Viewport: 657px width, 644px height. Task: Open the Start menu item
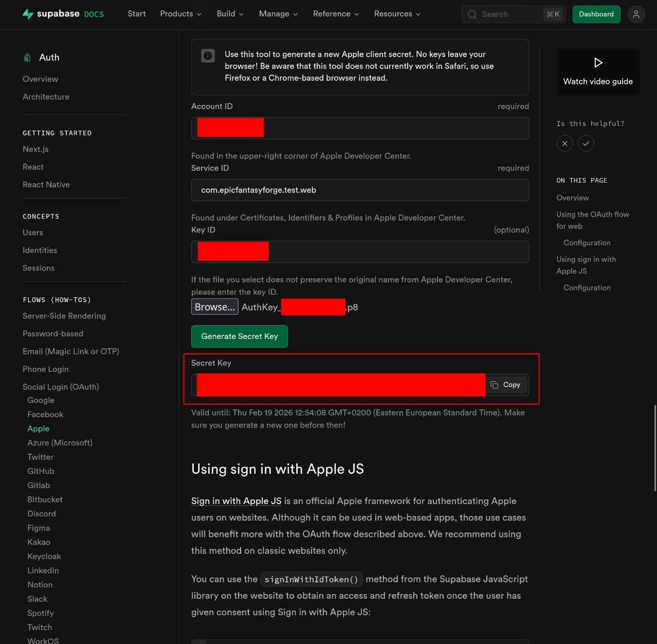136,14
